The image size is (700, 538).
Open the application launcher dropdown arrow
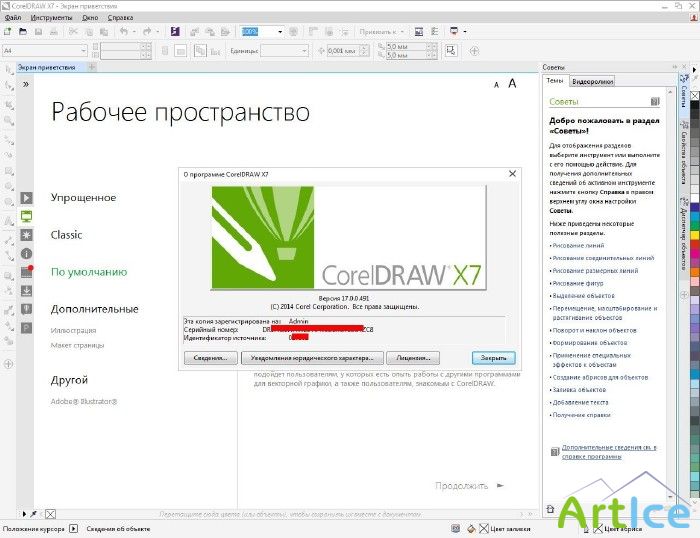[x=465, y=32]
